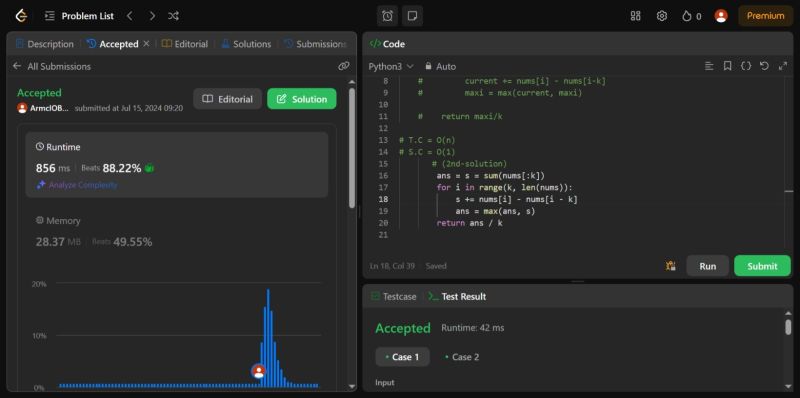Open the timer alarm clock icon
The width and height of the screenshot is (800, 398).
pos(387,16)
